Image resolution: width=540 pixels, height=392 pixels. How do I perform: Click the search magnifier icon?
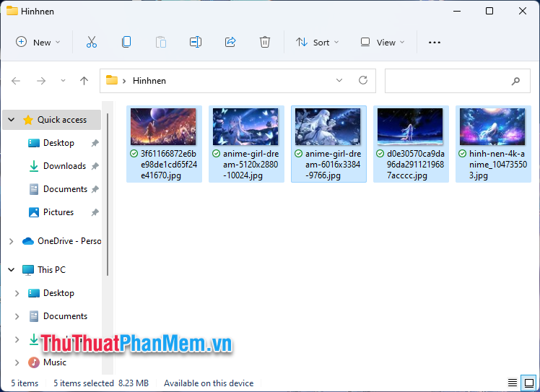point(515,82)
